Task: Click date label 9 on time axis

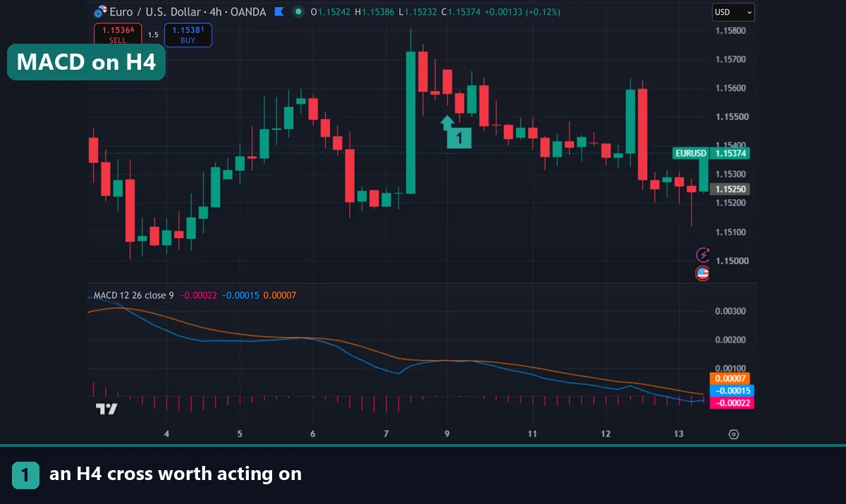Action: click(x=448, y=434)
